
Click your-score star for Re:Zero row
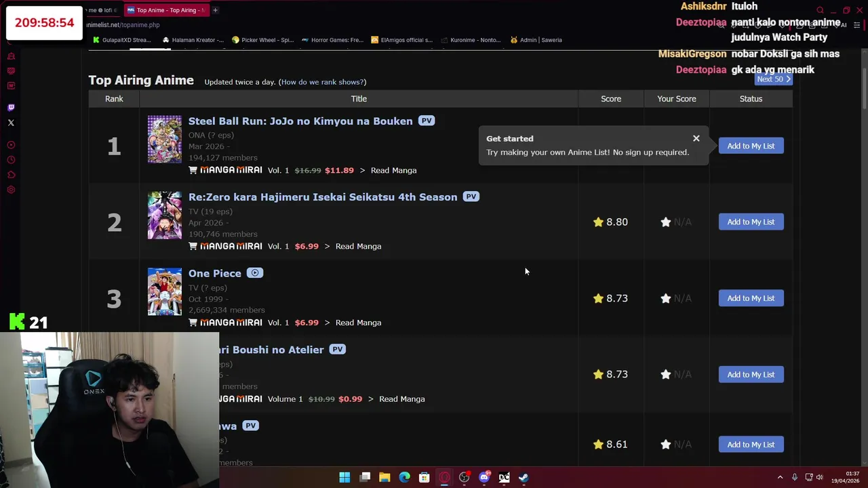click(x=666, y=222)
